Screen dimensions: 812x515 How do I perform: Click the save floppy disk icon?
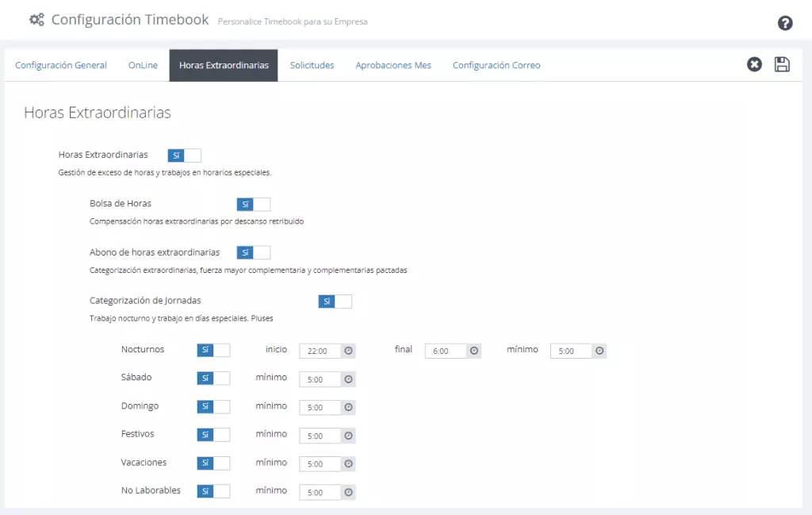click(x=781, y=64)
